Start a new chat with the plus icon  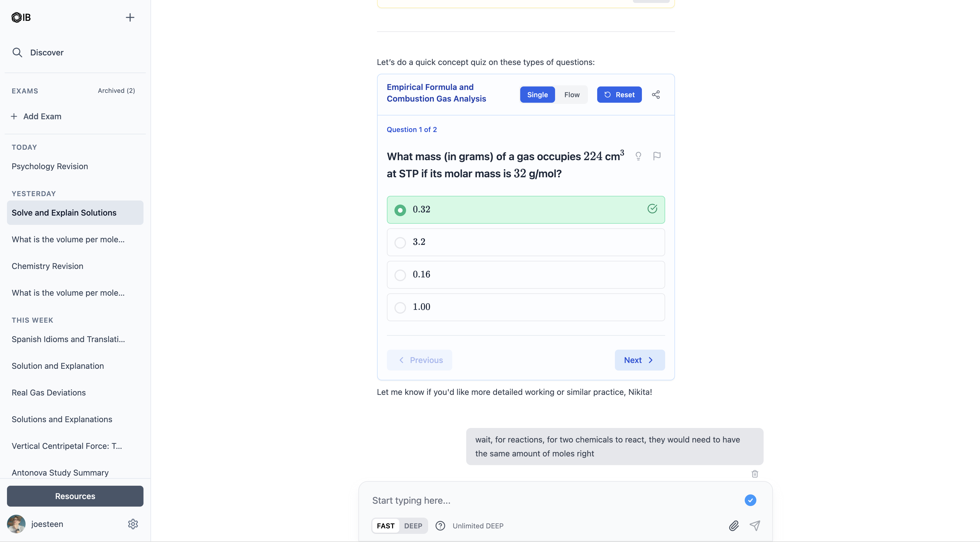(130, 17)
